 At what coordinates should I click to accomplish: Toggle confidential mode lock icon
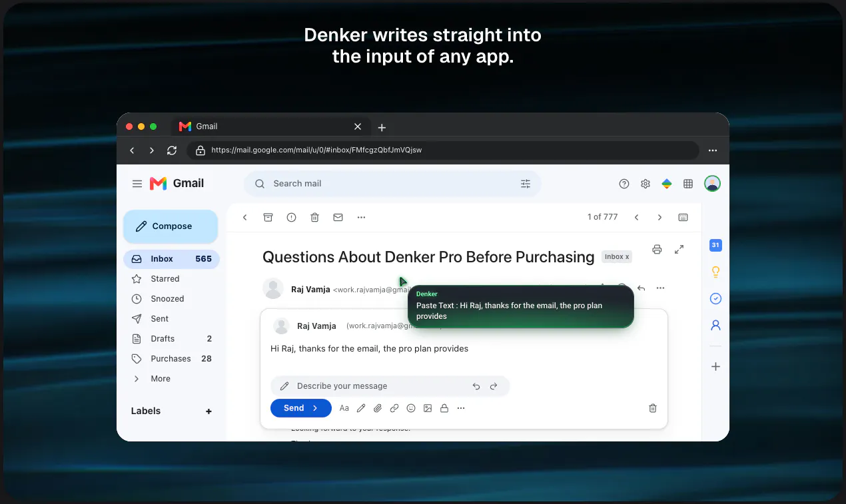coord(444,408)
